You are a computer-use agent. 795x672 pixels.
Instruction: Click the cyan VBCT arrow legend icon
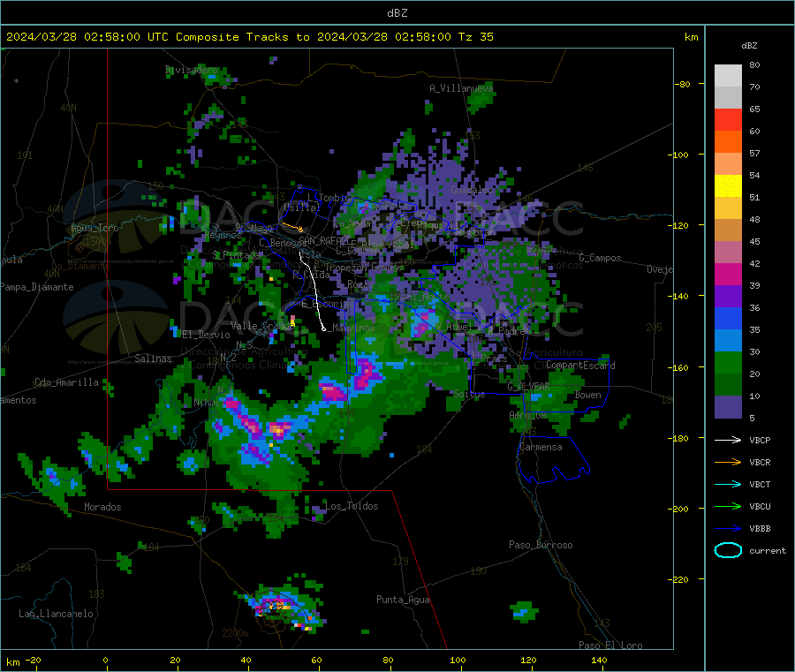(x=728, y=484)
